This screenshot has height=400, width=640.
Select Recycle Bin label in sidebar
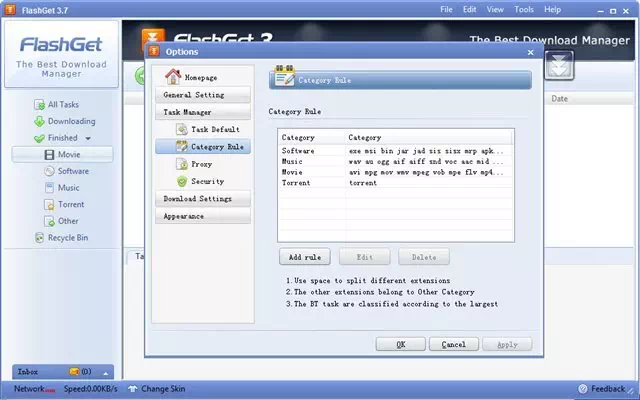[68, 238]
